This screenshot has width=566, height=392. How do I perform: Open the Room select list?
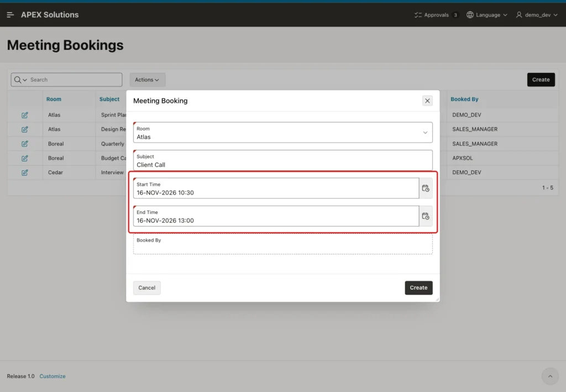[x=282, y=133]
